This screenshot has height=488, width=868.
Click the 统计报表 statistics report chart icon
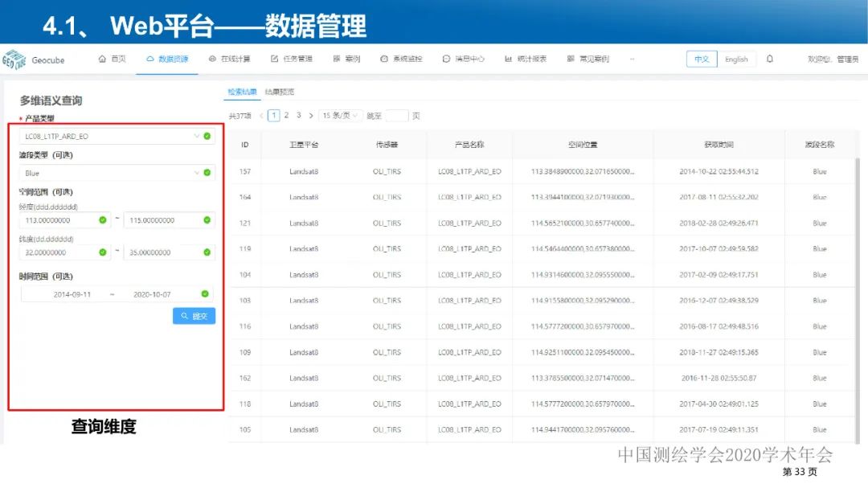[507, 59]
